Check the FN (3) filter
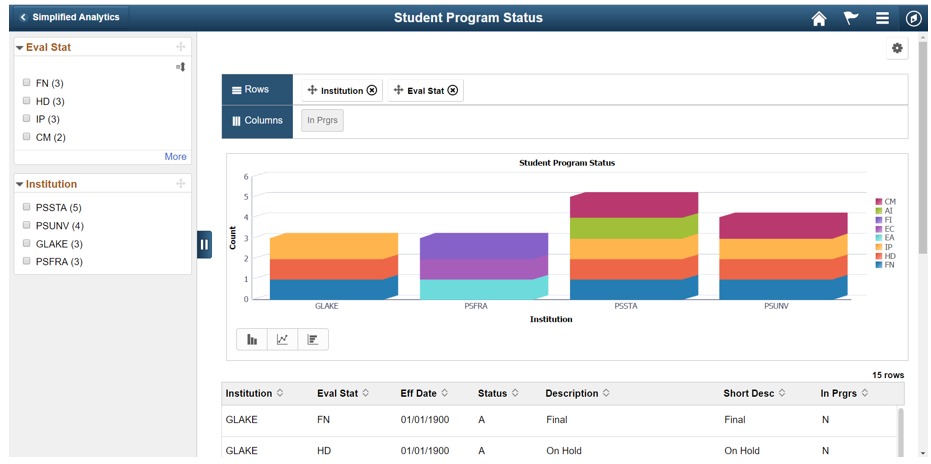 tap(27, 83)
